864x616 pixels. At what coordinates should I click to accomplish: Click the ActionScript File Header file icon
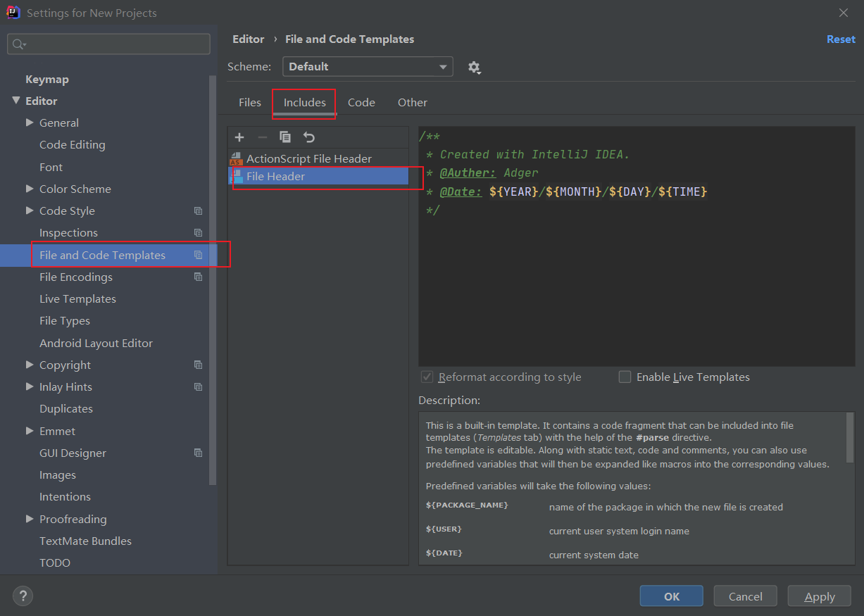tap(237, 159)
